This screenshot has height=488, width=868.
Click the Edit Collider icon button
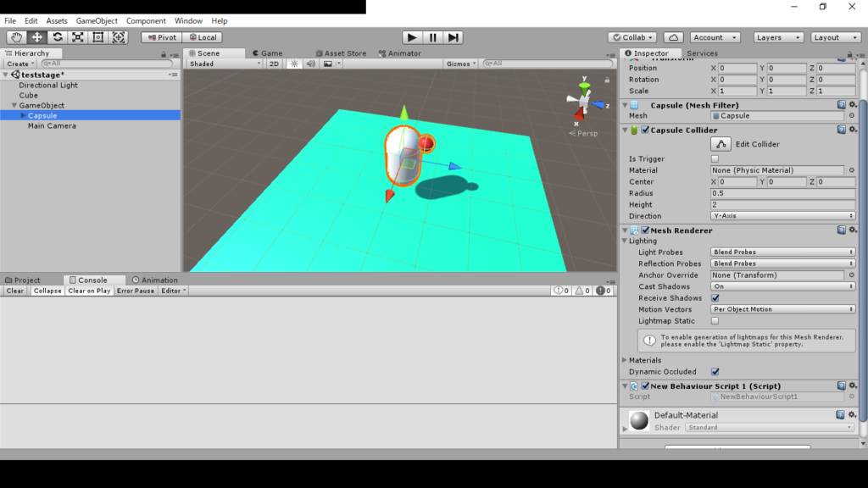(x=721, y=144)
